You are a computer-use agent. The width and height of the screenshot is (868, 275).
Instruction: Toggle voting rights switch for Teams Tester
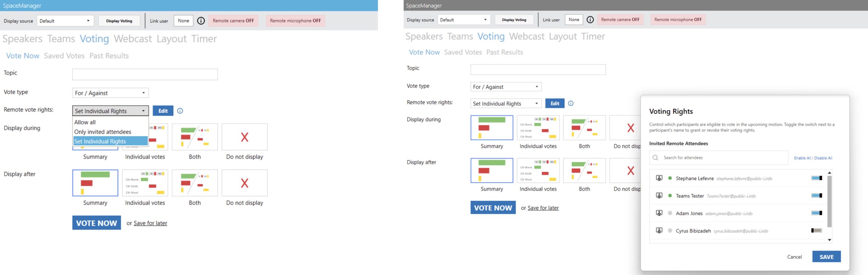coord(816,196)
